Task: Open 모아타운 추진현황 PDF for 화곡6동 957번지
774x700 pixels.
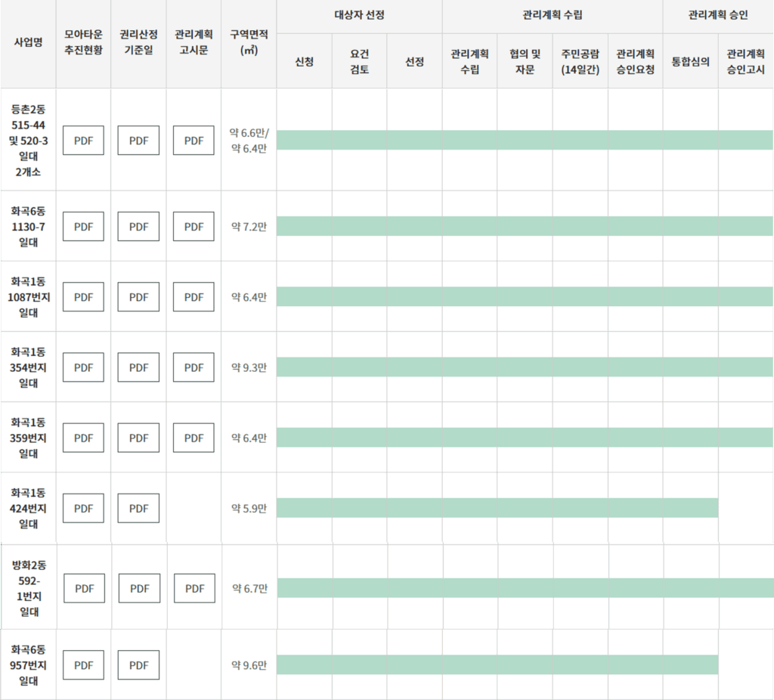Action: [83, 665]
